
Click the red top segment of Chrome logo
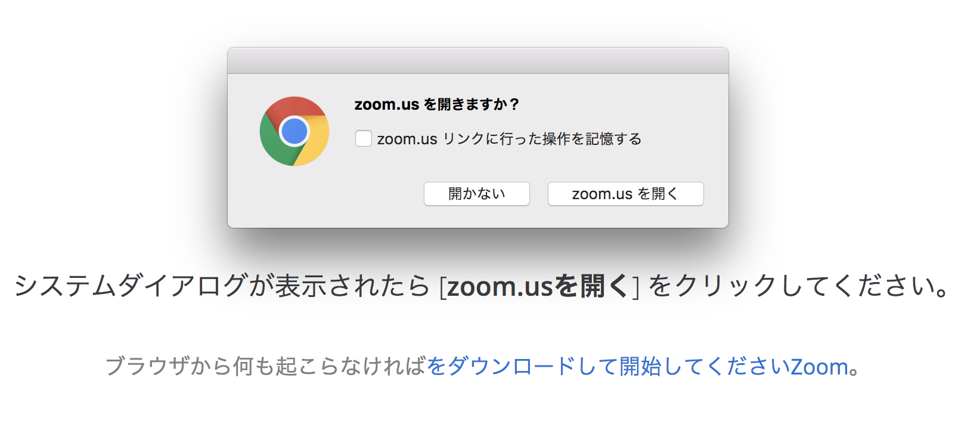296,106
